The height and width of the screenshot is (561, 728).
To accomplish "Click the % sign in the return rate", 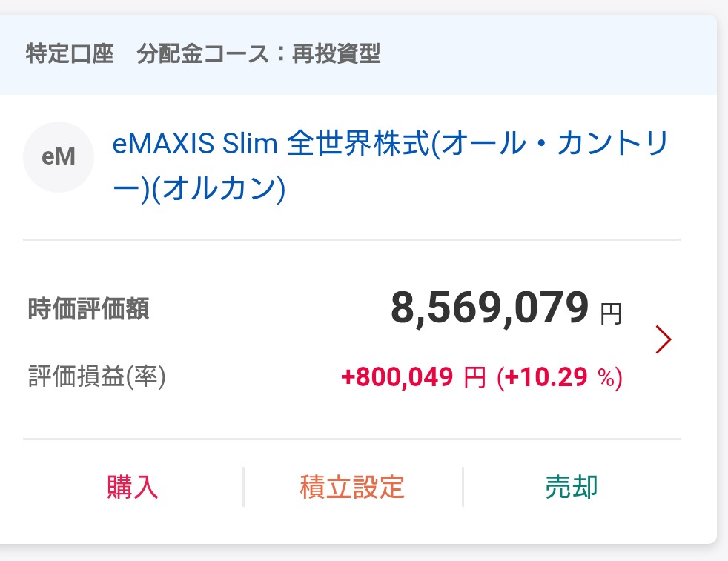I will [x=606, y=379].
